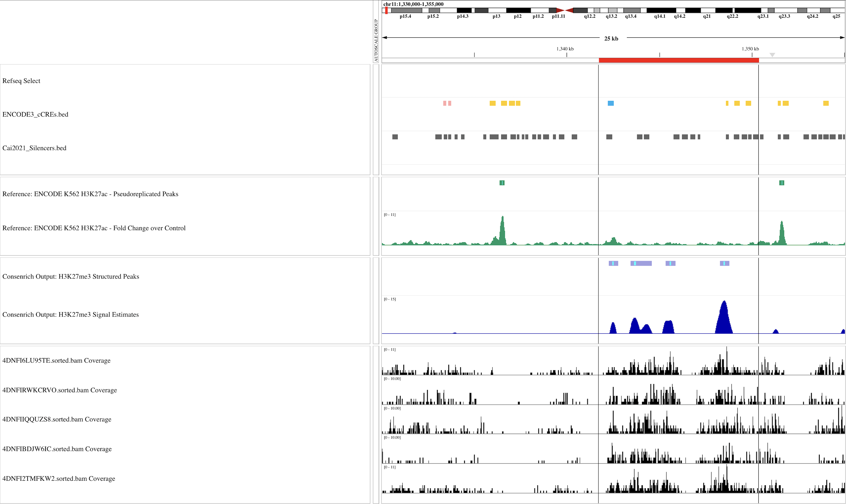This screenshot has height=504, width=846.
Task: Select the right green H3K27ac pseudoreplicated peak
Action: tap(781, 183)
